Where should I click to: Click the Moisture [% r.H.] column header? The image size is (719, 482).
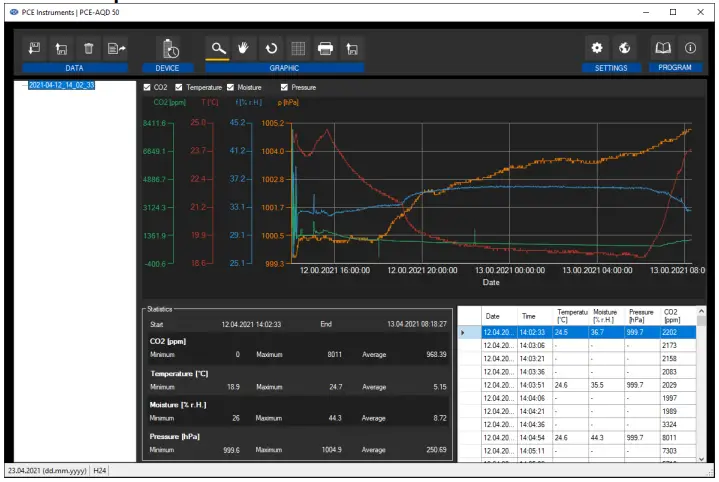[607, 316]
